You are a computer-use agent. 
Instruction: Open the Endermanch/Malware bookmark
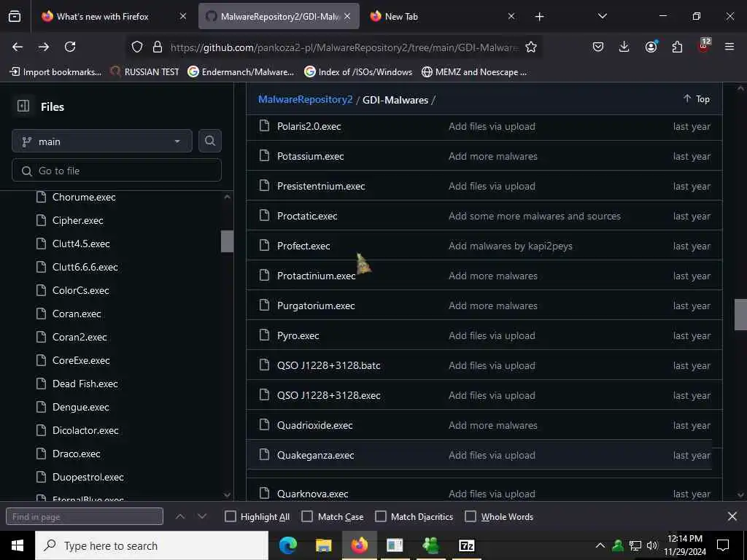tap(241, 72)
